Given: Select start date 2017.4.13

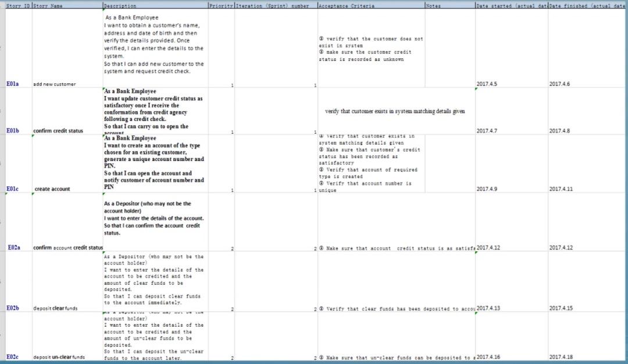Looking at the screenshot, I should (488, 308).
